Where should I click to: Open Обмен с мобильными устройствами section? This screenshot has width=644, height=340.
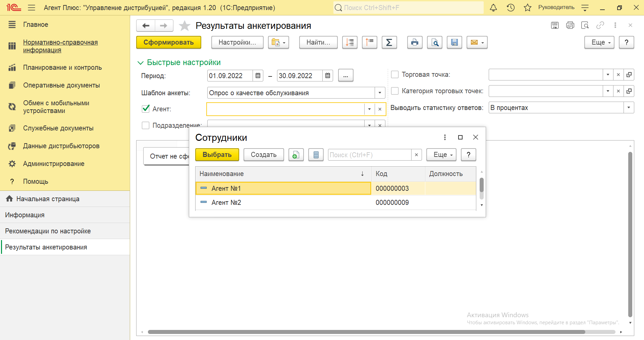tap(56, 107)
